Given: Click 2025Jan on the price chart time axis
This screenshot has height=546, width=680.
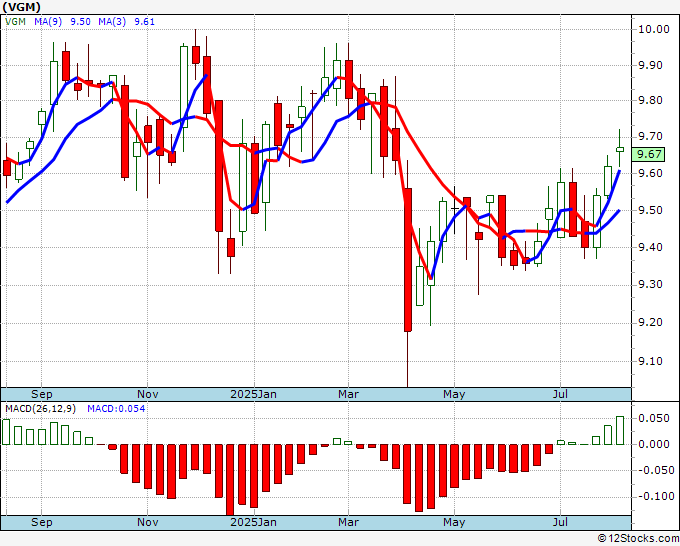Looking at the screenshot, I should (253, 394).
